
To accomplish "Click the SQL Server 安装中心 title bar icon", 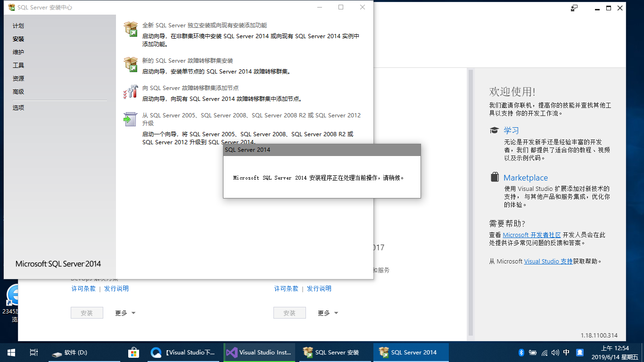I will (11, 8).
